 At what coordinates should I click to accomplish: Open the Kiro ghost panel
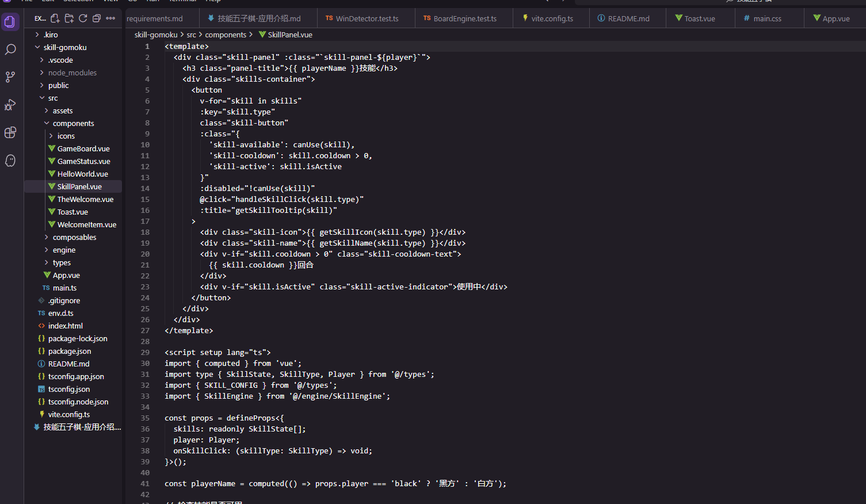tap(10, 161)
